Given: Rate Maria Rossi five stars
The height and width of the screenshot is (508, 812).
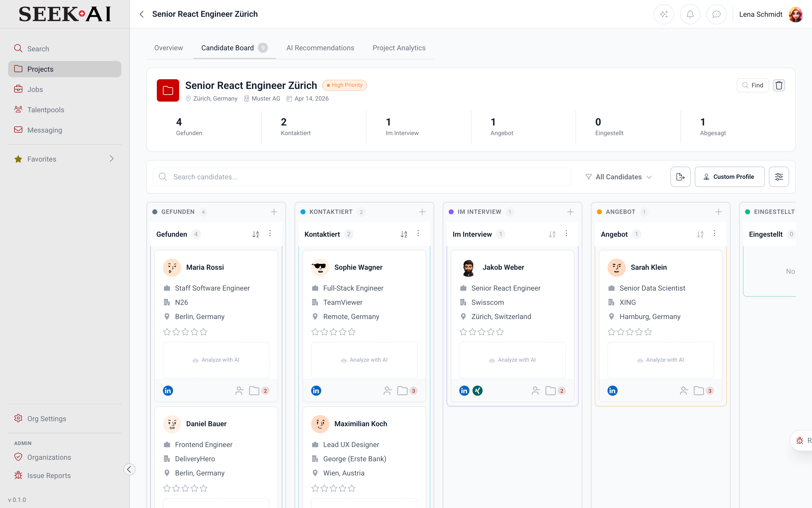Looking at the screenshot, I should [x=204, y=332].
